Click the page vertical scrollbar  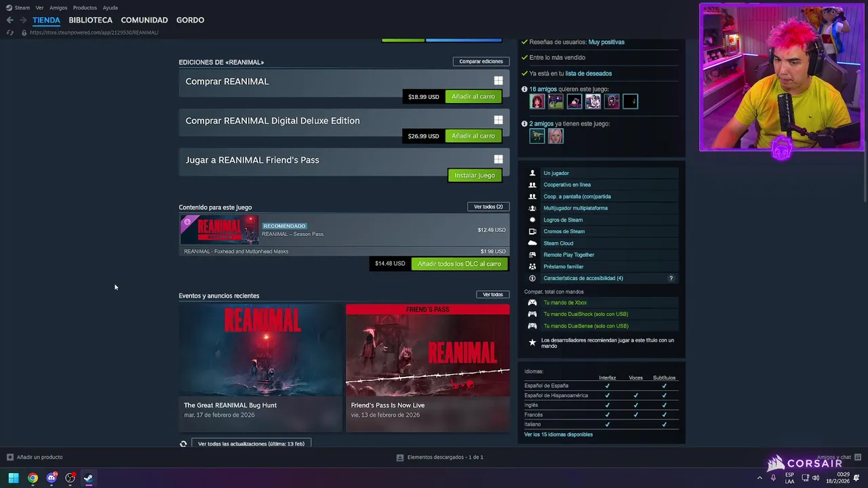pos(865,122)
